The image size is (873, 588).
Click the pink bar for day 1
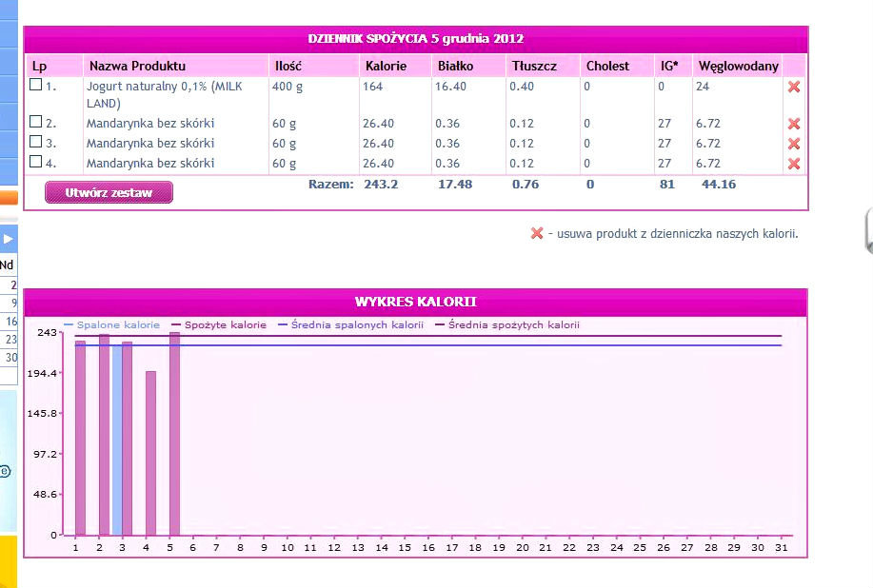(80, 439)
